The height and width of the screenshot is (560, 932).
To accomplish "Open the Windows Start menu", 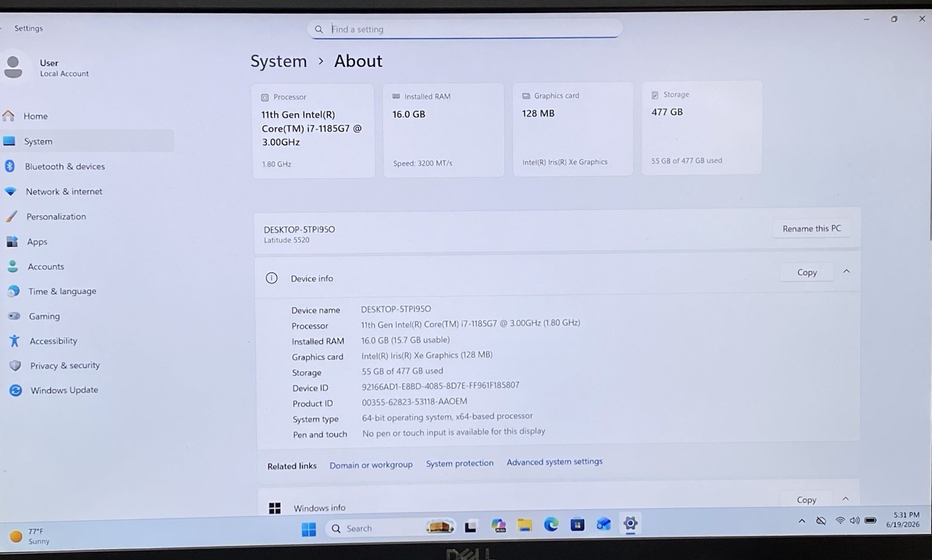I will coord(309,529).
